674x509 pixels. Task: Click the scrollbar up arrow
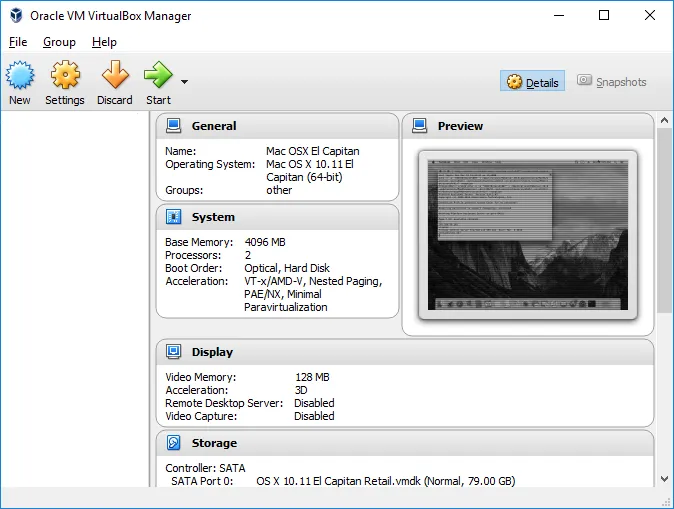[x=664, y=120]
